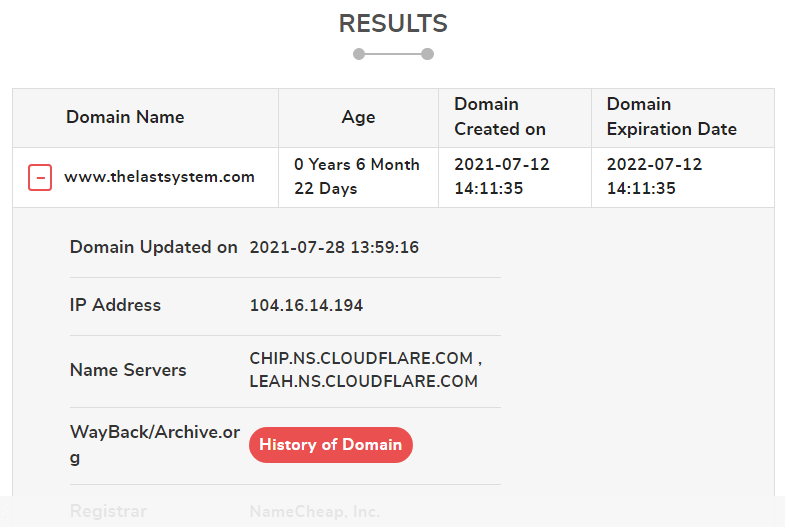
Task: Select updated date 2021-07-28 13:59:16
Action: (x=334, y=247)
